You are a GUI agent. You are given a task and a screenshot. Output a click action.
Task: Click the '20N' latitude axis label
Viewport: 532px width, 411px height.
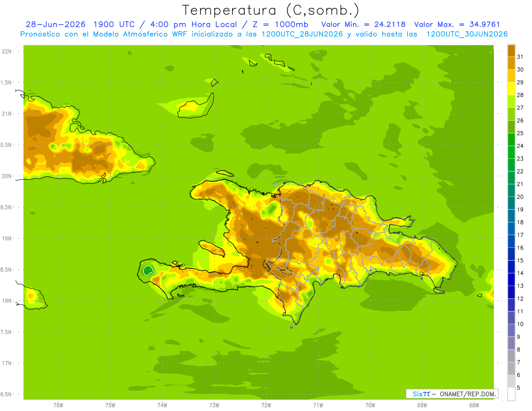pyautogui.click(x=7, y=176)
